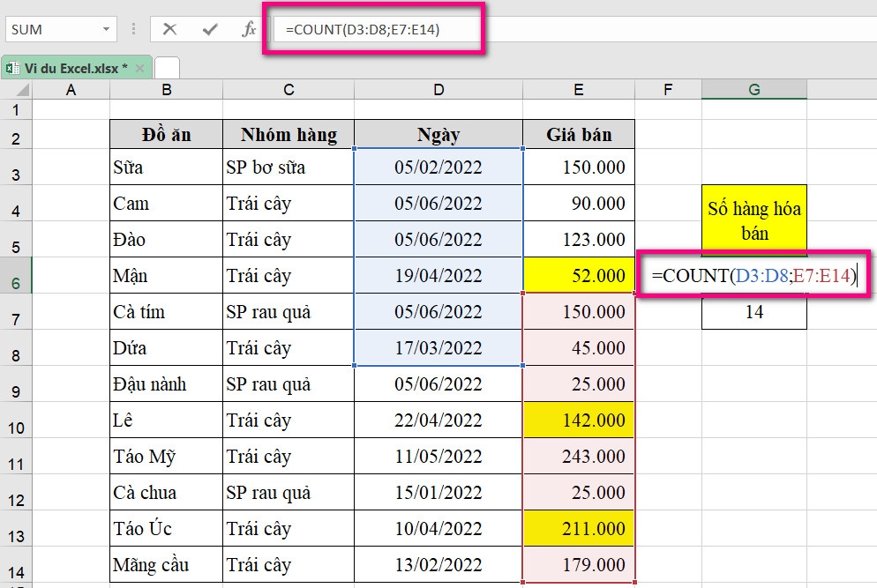
Task: Click the "Giá bán" header cell
Action: coord(579,134)
